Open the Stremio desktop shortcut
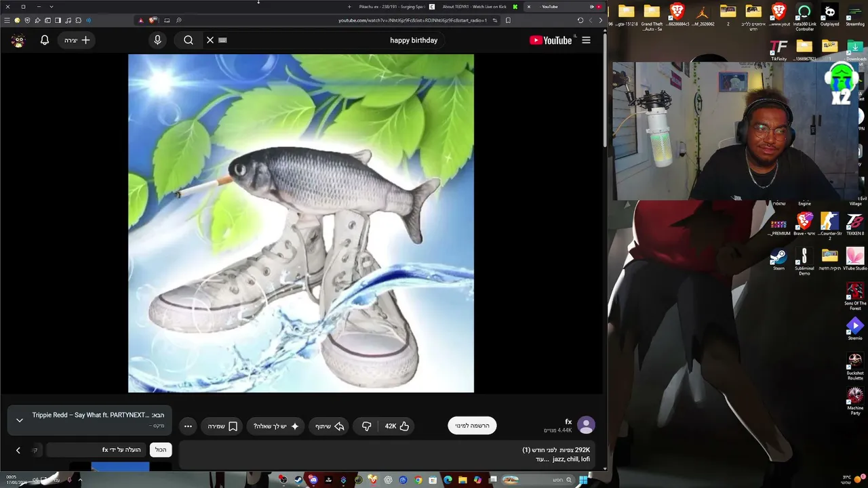 855,330
